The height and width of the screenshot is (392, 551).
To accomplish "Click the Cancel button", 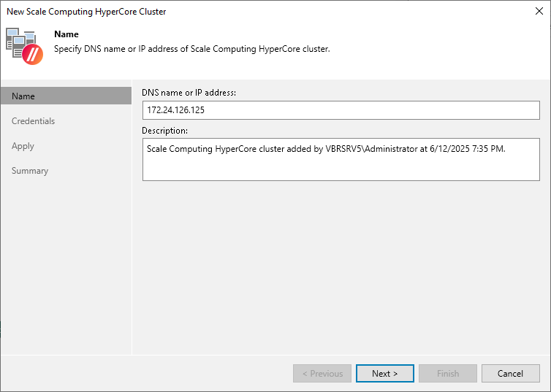I will (510, 374).
